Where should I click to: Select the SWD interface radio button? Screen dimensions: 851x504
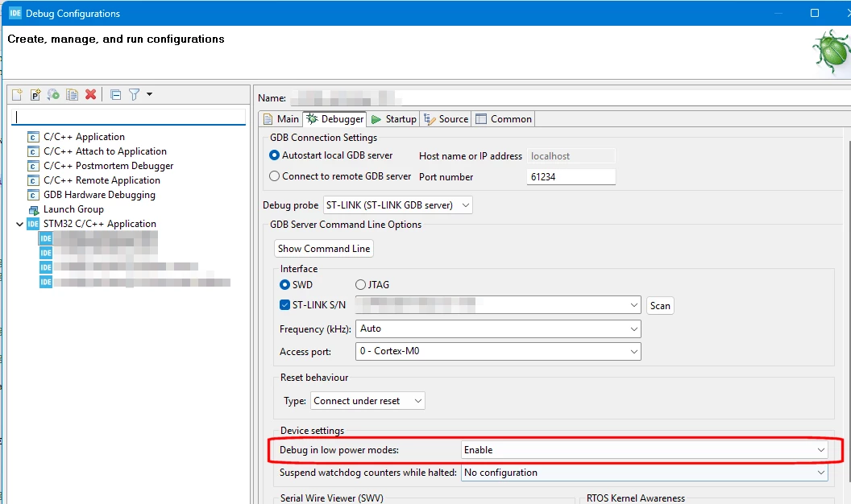284,284
